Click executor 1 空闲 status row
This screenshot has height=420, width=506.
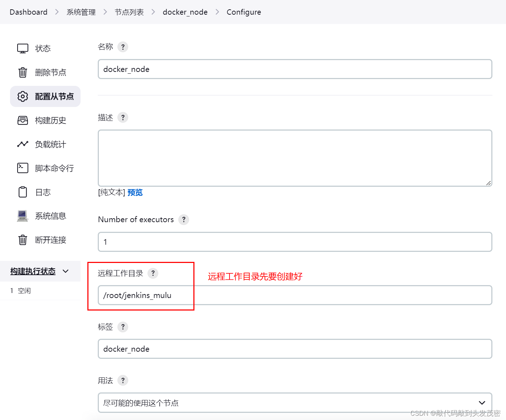pyautogui.click(x=40, y=290)
